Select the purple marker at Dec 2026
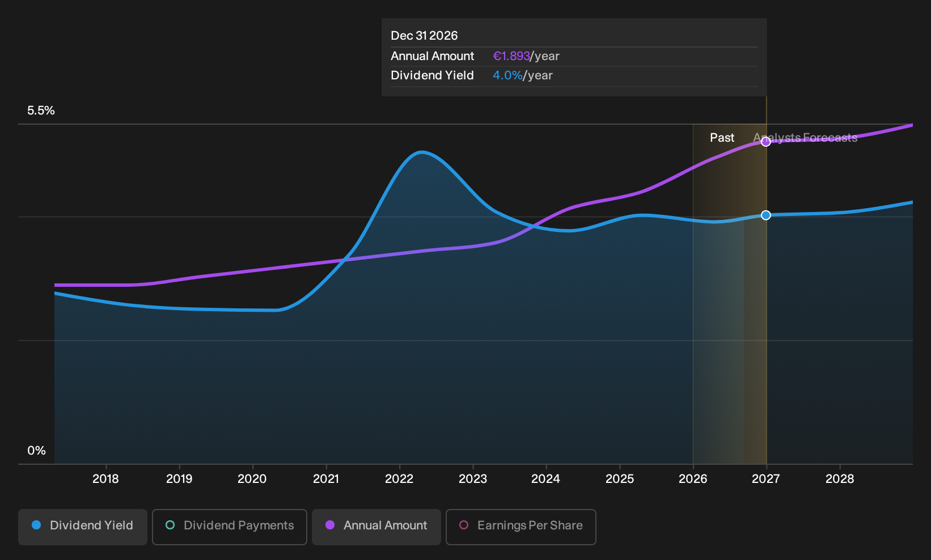 tap(766, 142)
